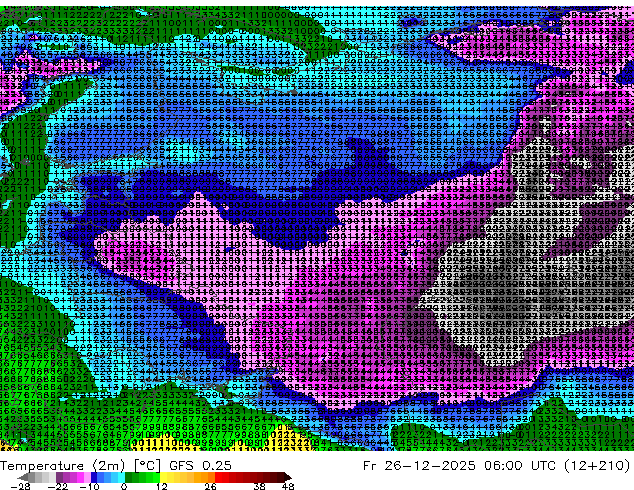Click the bright red legend swatch above 26
The height and width of the screenshot is (490, 634).
click(x=218, y=477)
